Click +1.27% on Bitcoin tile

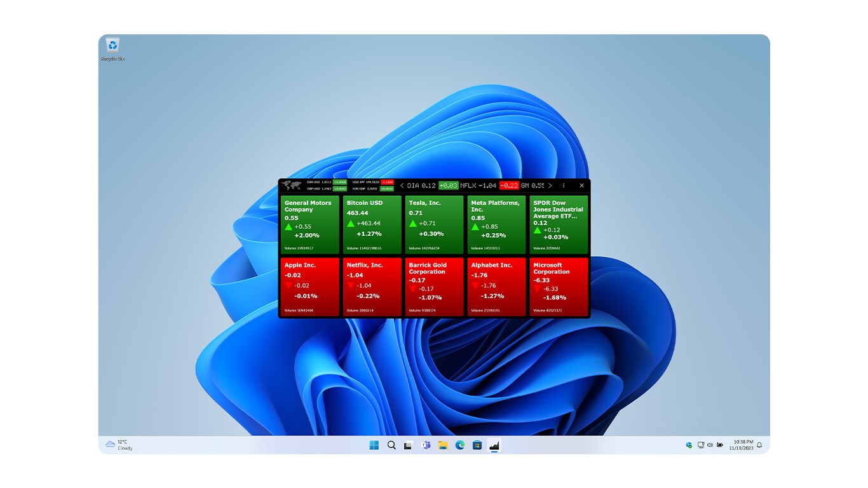(x=369, y=233)
